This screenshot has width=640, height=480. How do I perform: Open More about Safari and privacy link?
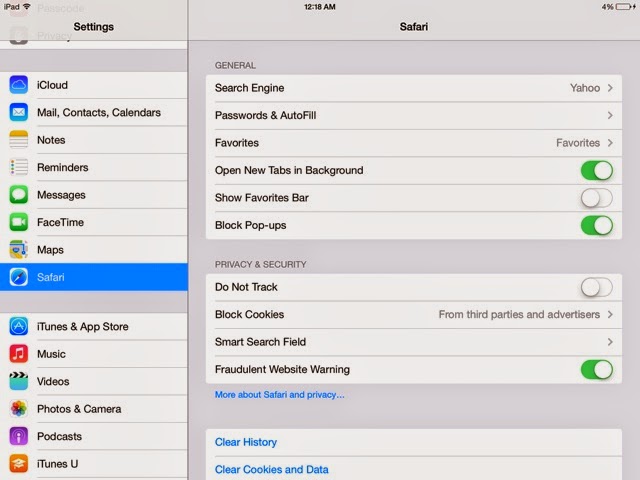[x=280, y=395]
